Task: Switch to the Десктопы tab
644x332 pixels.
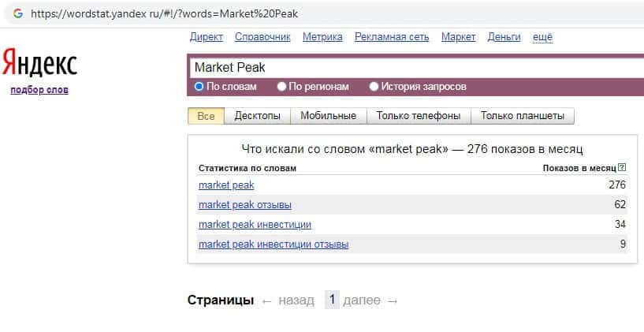Action: [257, 116]
